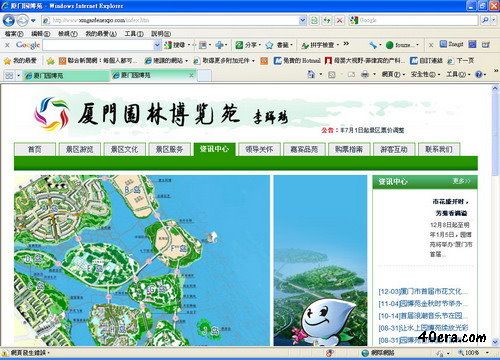
Task: Click the Snagit window capture icon
Action: 472,44
